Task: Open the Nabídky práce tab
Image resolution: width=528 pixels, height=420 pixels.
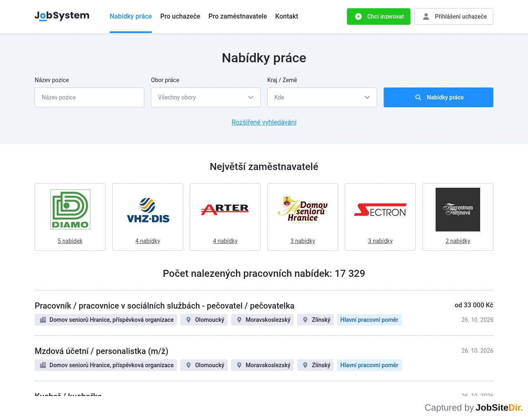Action: pos(131,17)
